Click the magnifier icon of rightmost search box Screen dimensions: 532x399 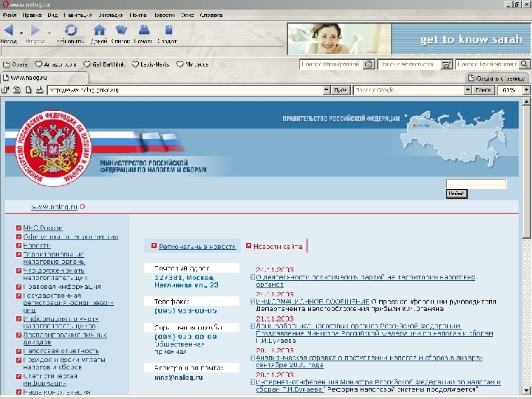click(525, 64)
